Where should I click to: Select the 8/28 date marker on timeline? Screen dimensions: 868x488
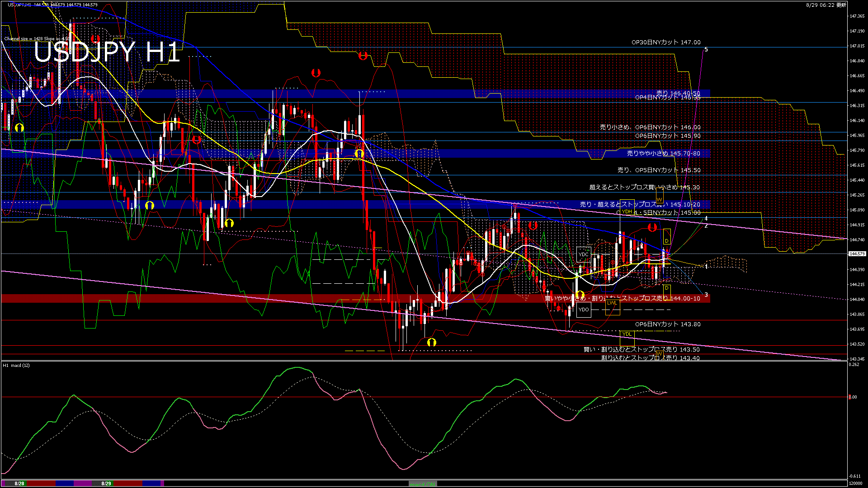[x=19, y=483]
